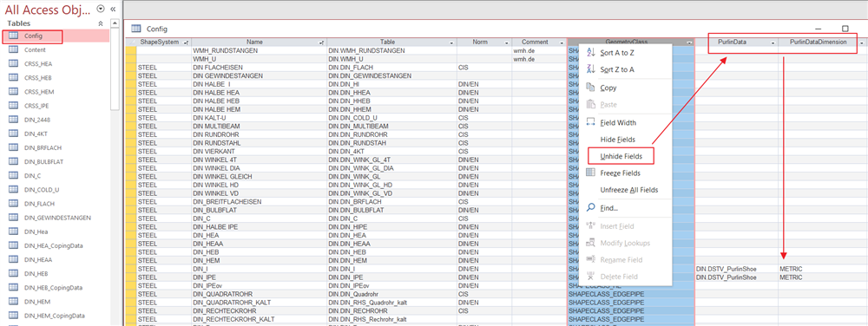Select the Content table in navigation pane

point(35,49)
